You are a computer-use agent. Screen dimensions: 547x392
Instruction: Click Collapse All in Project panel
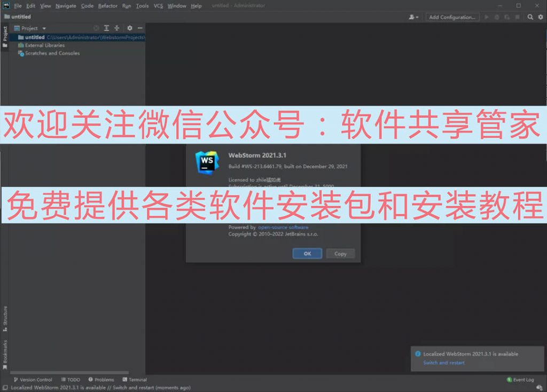(x=117, y=28)
